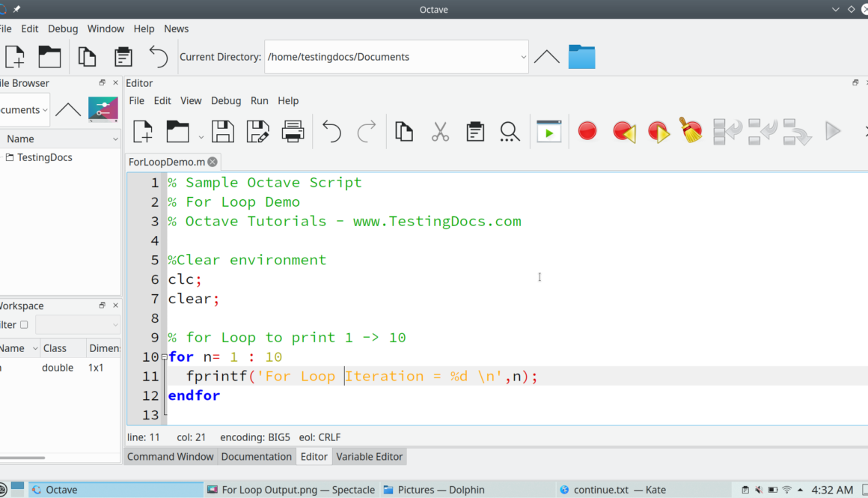Select TestingDocs folder in File Browser
The image size is (868, 498).
point(44,157)
